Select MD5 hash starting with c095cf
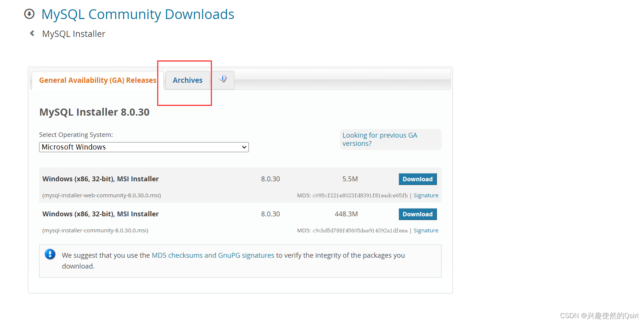The height and width of the screenshot is (323, 644). click(360, 195)
